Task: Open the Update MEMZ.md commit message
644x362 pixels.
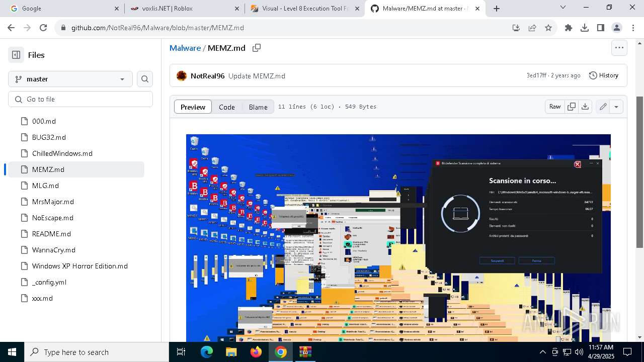Action: pos(257,76)
